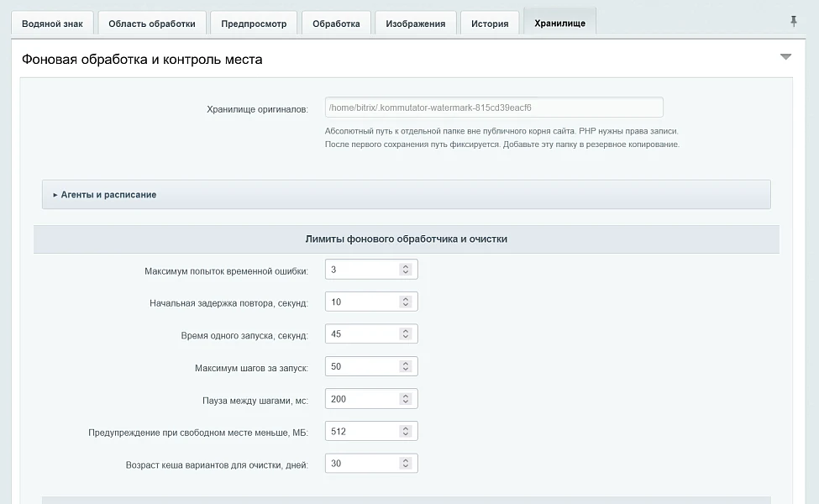819x504 pixels.
Task: Click the Хранилище оригиналов path field
Action: tap(494, 108)
